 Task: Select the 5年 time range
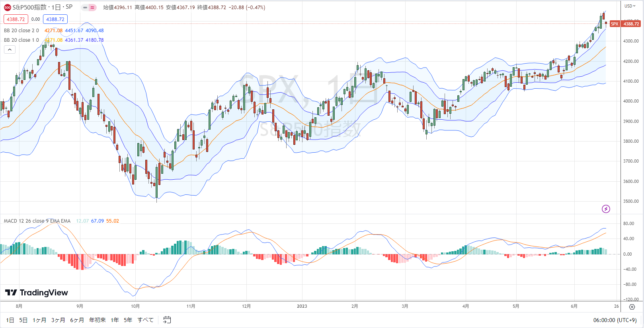pos(128,320)
